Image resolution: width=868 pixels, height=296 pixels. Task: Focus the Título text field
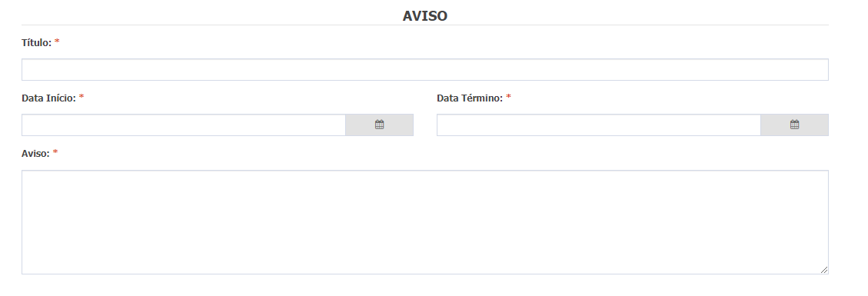pyautogui.click(x=425, y=70)
